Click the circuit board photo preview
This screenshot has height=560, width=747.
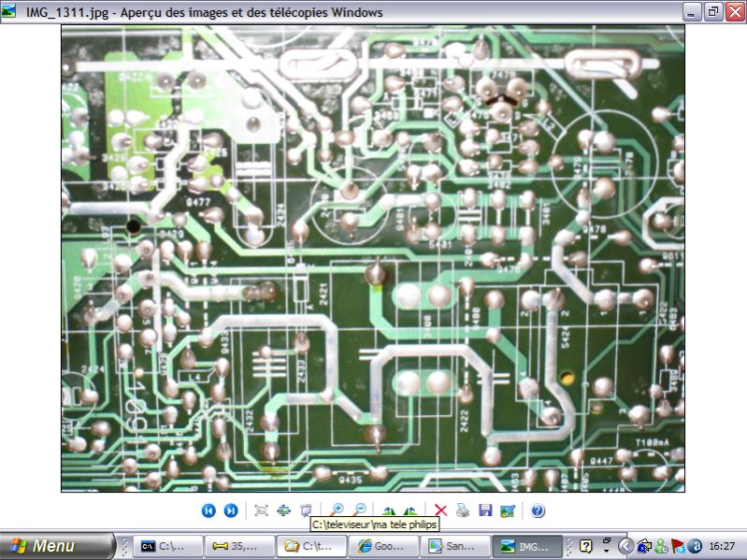[x=373, y=259]
